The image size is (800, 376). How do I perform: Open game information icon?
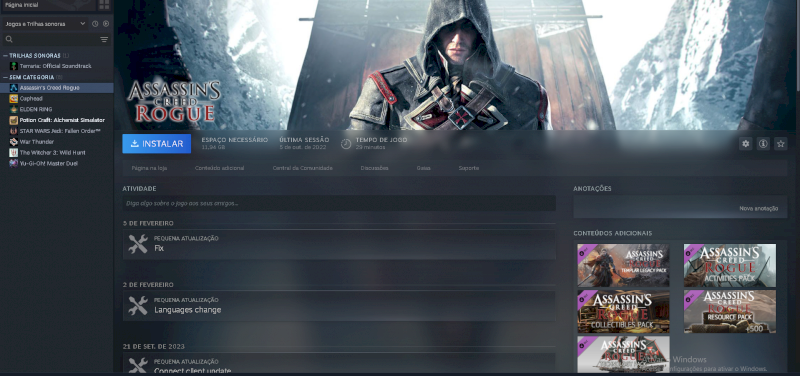[763, 144]
